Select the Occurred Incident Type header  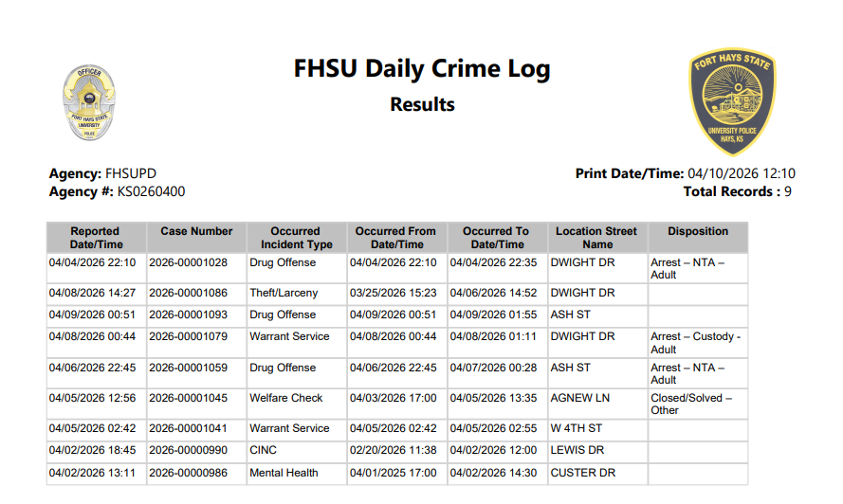coord(296,237)
